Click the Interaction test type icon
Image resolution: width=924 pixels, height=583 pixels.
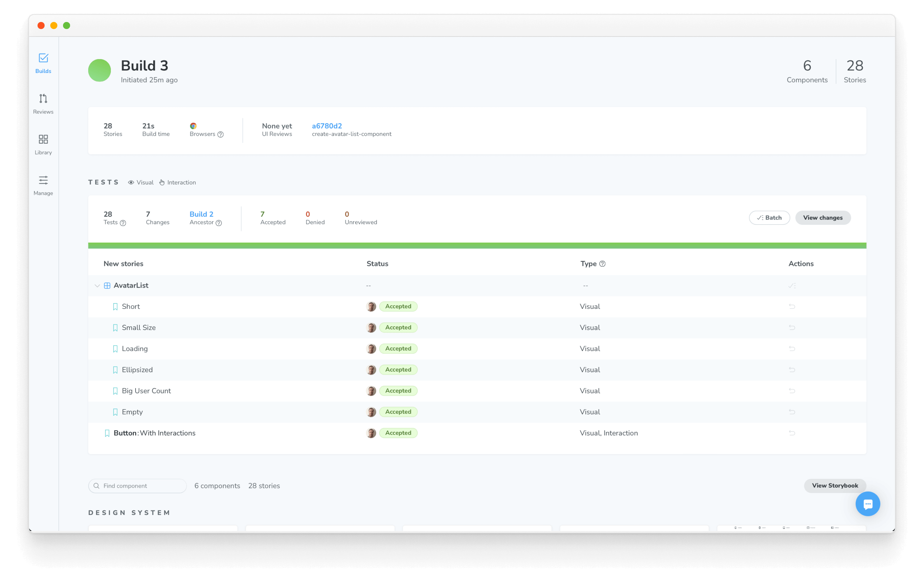pyautogui.click(x=162, y=182)
